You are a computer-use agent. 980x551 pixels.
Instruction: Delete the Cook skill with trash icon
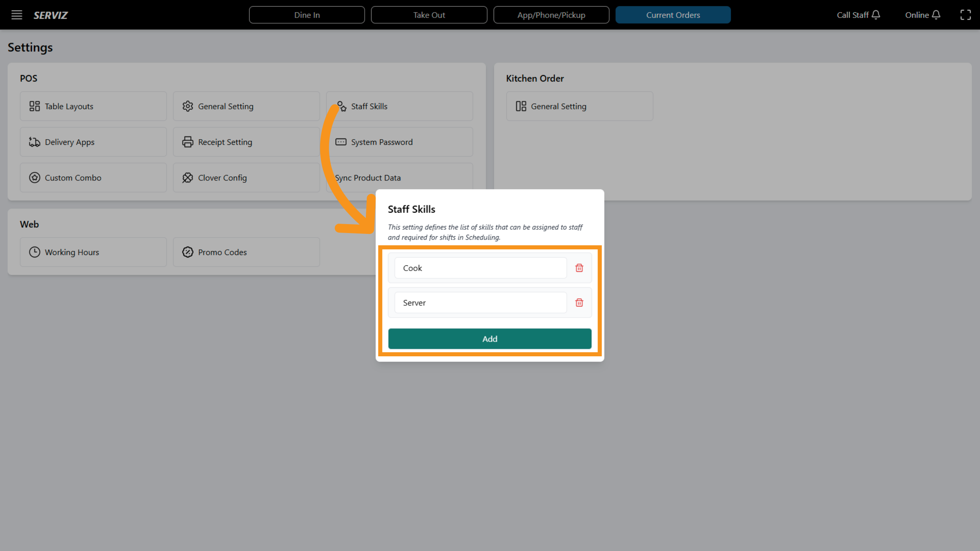pyautogui.click(x=579, y=268)
